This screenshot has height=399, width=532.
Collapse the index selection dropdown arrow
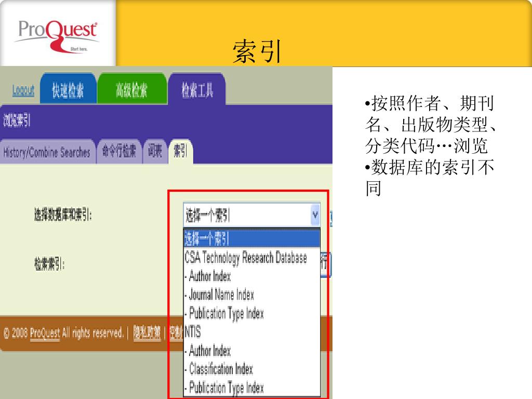315,215
